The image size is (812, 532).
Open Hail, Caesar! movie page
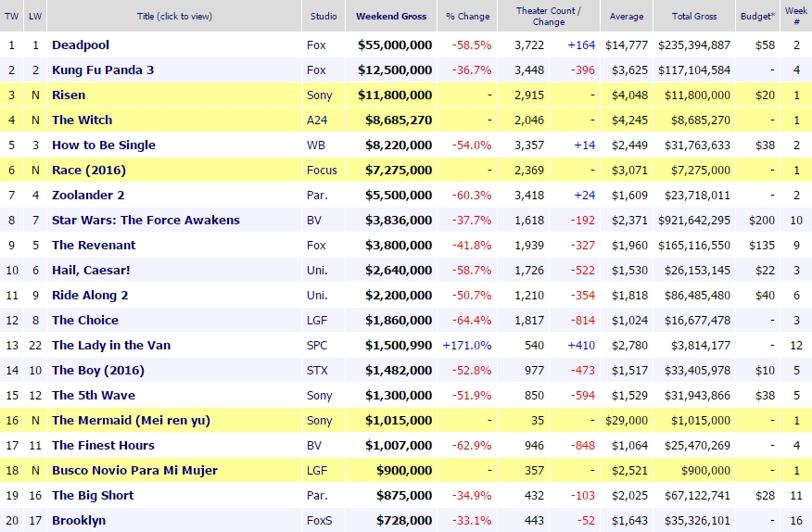click(91, 270)
